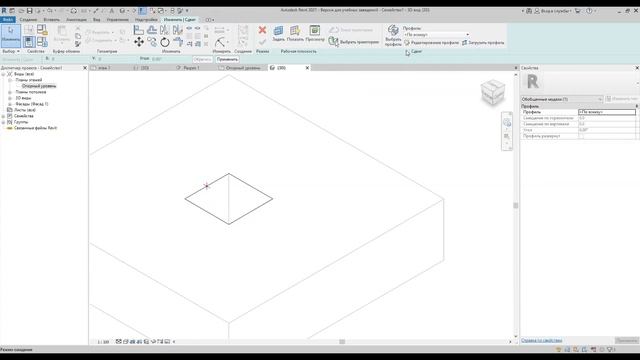Image resolution: width=640 pixels, height=360 pixels.
Task: Expand the Планы потолков tree node
Action: pyautogui.click(x=10, y=92)
